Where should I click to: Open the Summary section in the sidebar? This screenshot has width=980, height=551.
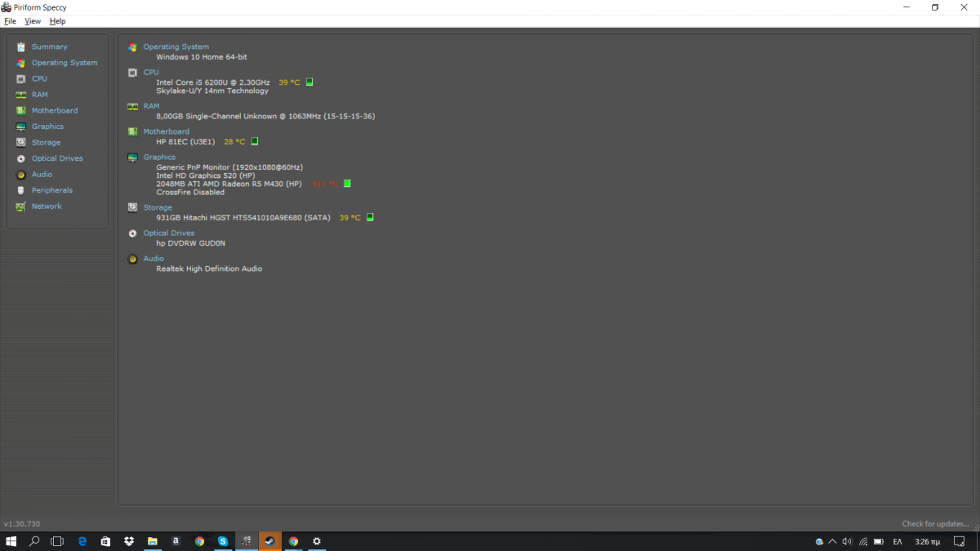[x=49, y=47]
